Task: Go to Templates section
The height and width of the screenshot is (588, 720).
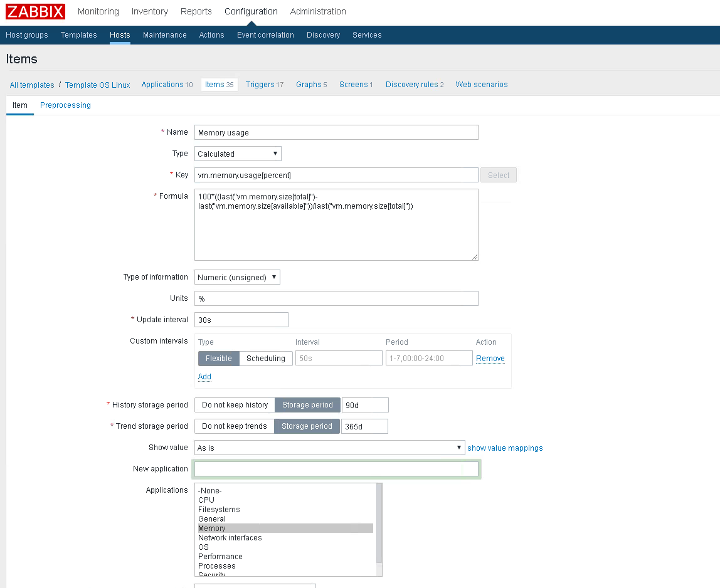Action: [x=78, y=35]
